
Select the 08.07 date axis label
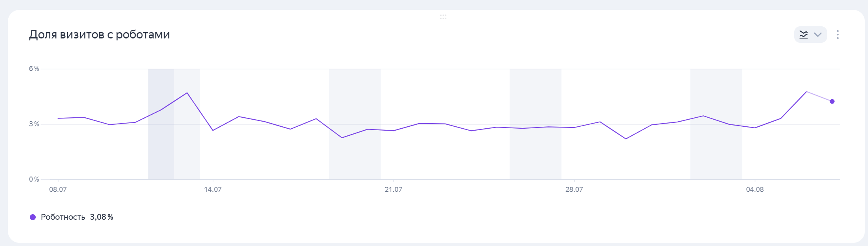tap(58, 190)
